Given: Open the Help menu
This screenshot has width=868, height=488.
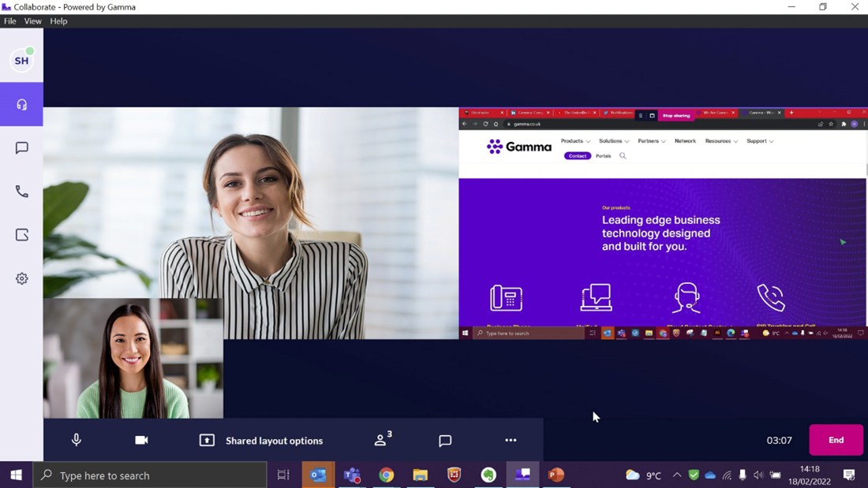Looking at the screenshot, I should [x=58, y=21].
